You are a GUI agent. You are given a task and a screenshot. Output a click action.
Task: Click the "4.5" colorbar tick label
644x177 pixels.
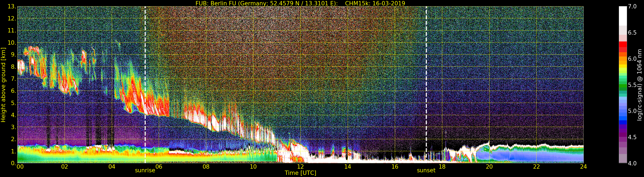coord(632,137)
